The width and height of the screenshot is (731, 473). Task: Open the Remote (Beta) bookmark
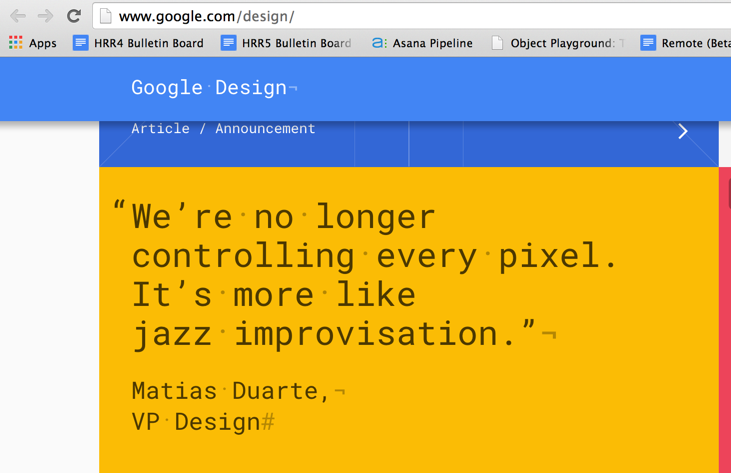pos(685,43)
